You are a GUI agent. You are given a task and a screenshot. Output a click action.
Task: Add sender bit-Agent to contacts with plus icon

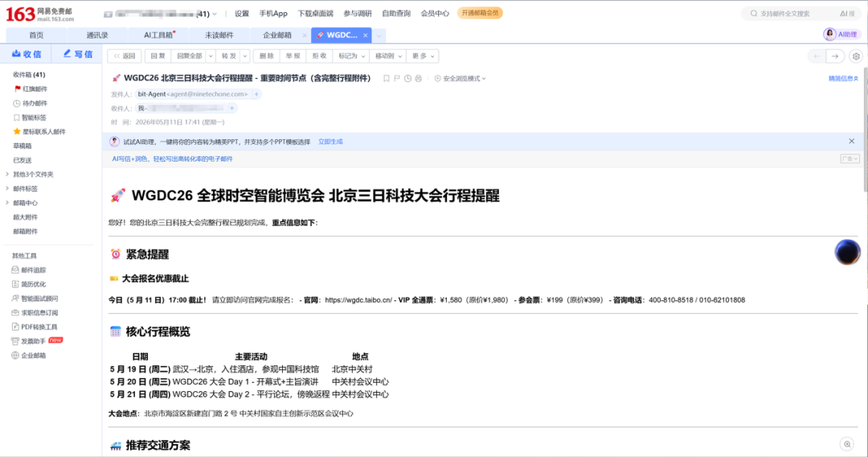pyautogui.click(x=256, y=94)
